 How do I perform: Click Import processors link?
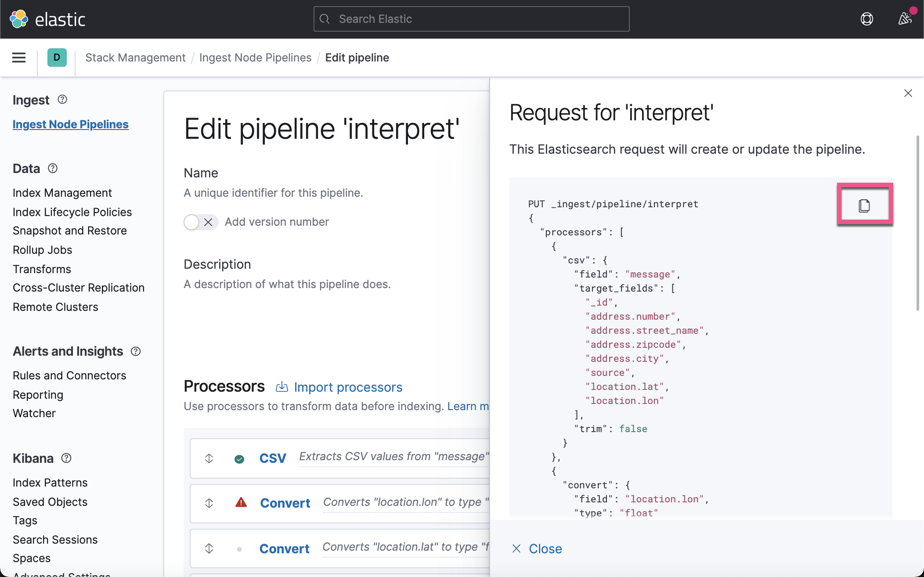tap(339, 386)
